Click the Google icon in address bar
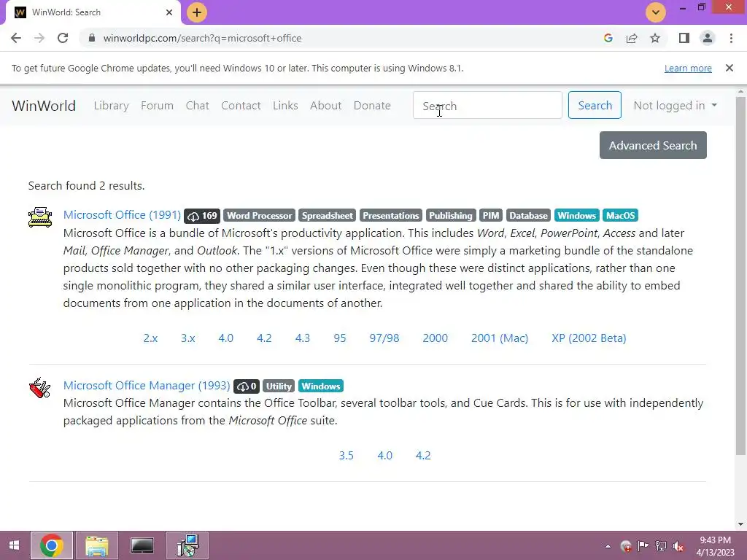This screenshot has height=560, width=747. (x=608, y=38)
